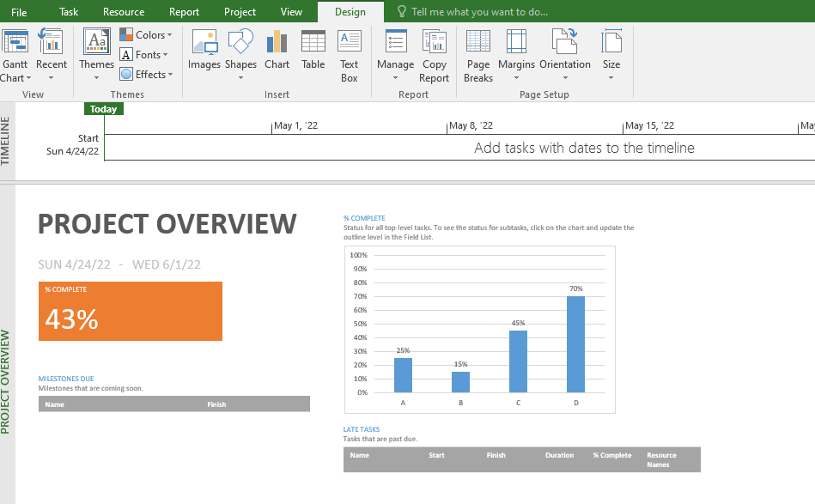Open the Fonts dropdown
This screenshot has width=815, height=504.
click(145, 54)
